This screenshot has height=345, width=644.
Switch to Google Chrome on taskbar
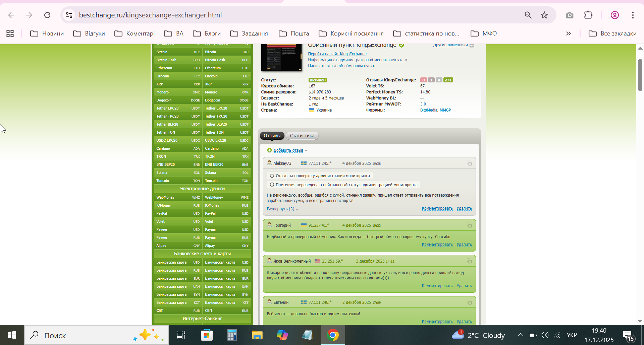(333, 335)
